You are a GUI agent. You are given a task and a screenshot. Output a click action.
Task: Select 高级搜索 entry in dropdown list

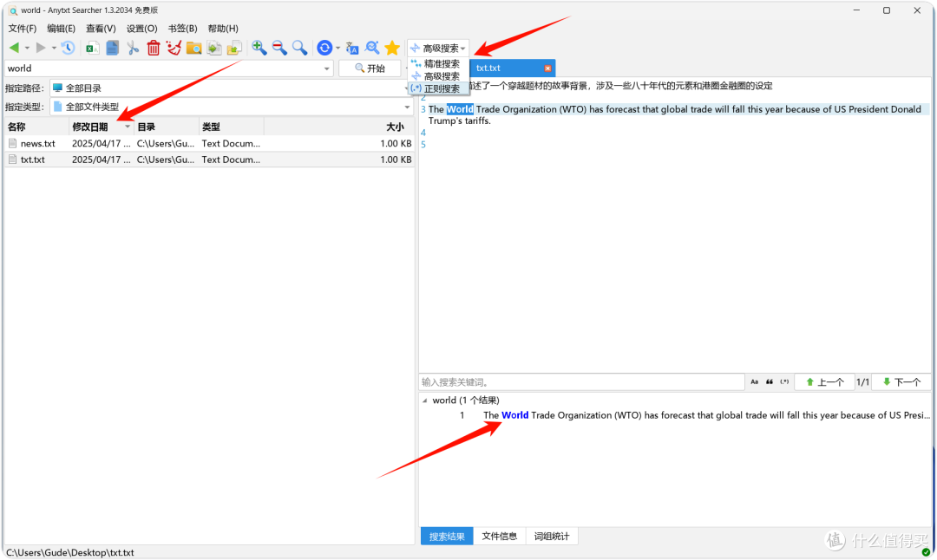pos(439,76)
